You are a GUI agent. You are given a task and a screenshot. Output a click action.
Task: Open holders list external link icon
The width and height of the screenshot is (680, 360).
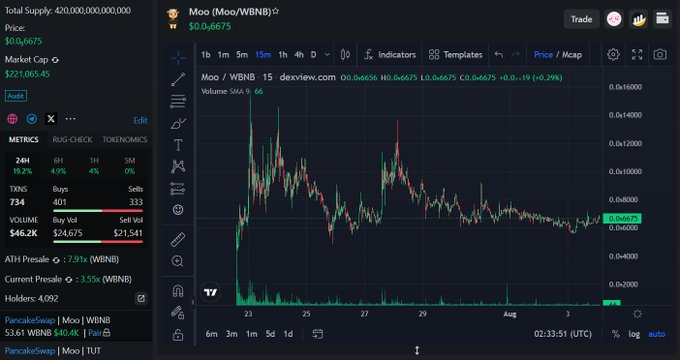click(x=141, y=298)
